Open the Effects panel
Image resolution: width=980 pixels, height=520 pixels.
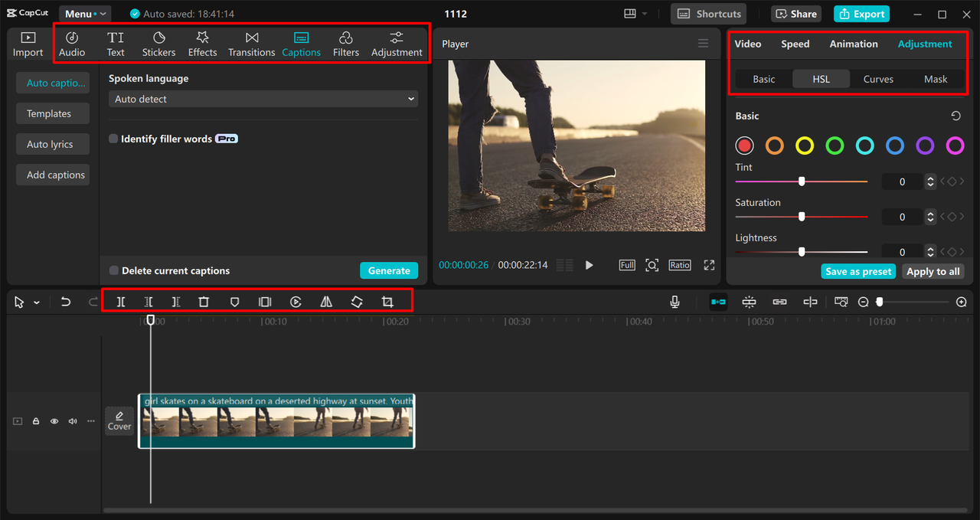point(202,44)
